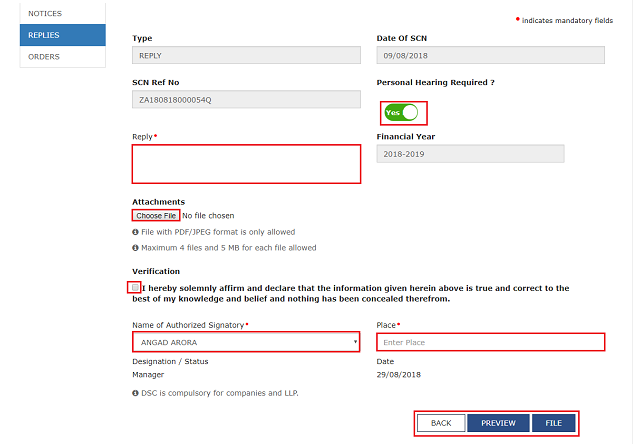Submit using the FILE button
Viewport: 633px width, 444px height.
point(553,423)
